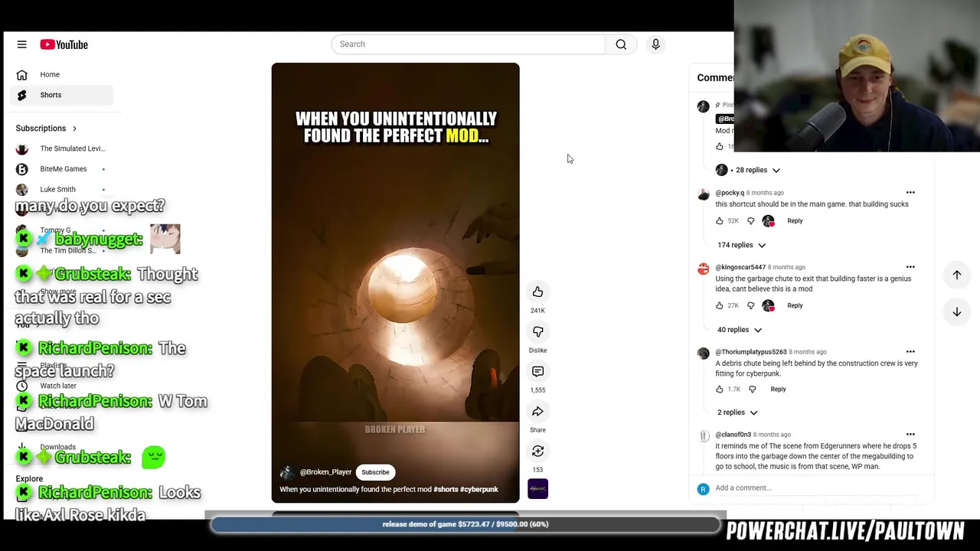Go to previous short with up arrow
The height and width of the screenshot is (551, 980).
(x=956, y=275)
